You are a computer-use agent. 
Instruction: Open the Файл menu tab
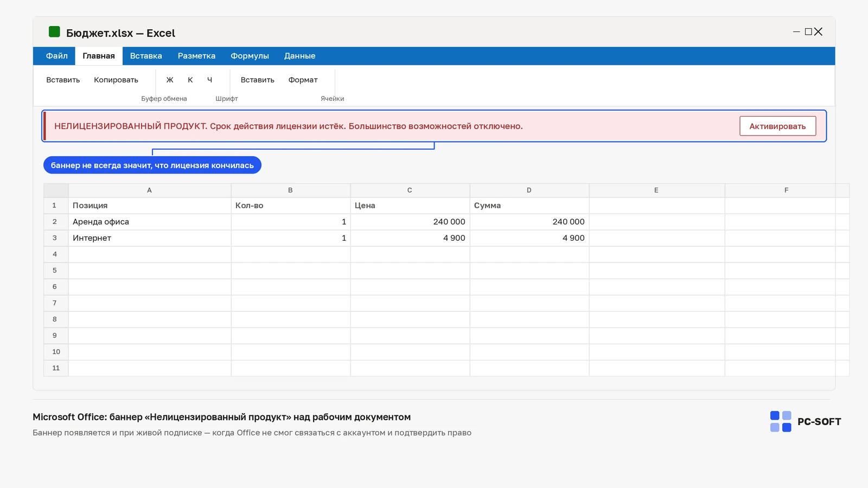click(57, 56)
